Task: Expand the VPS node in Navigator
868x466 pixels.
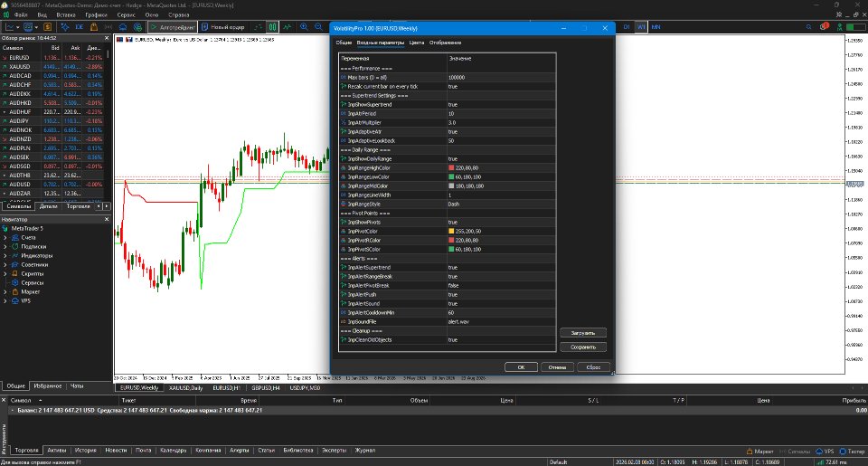Action: click(5, 301)
